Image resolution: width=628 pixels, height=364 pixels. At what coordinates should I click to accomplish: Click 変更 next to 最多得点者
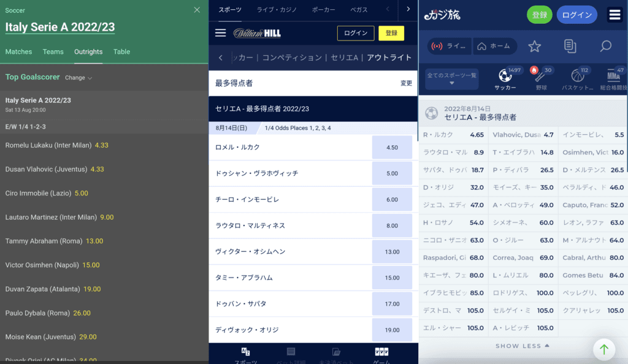pos(406,83)
